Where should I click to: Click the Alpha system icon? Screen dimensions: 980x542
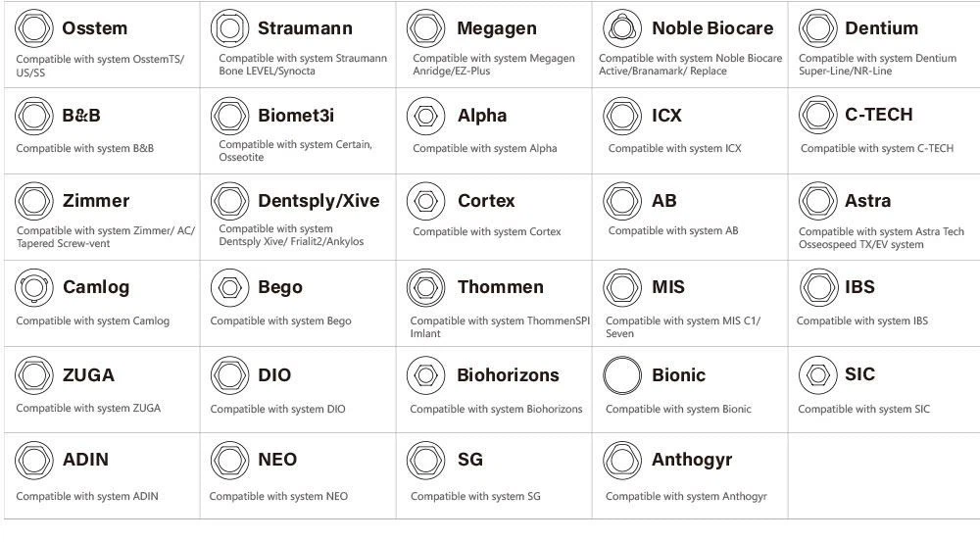425,116
